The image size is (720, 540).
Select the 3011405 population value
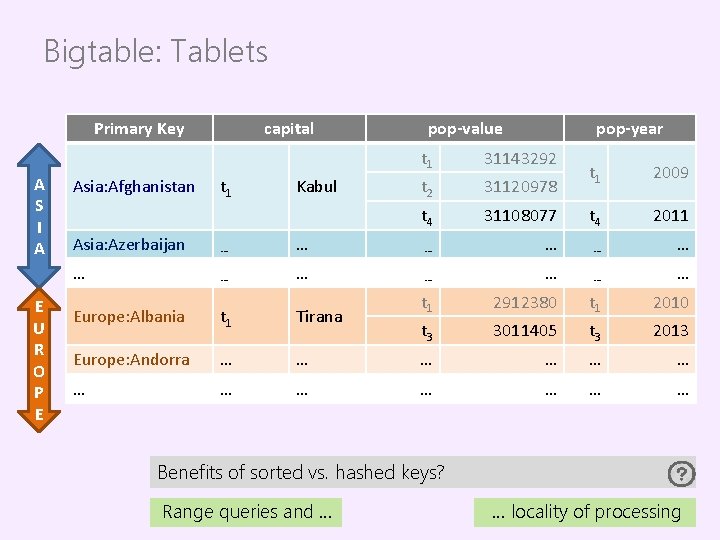(x=524, y=330)
